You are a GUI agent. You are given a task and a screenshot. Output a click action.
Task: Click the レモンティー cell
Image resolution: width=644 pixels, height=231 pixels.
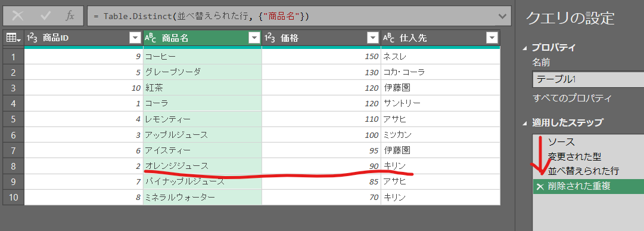[203, 119]
